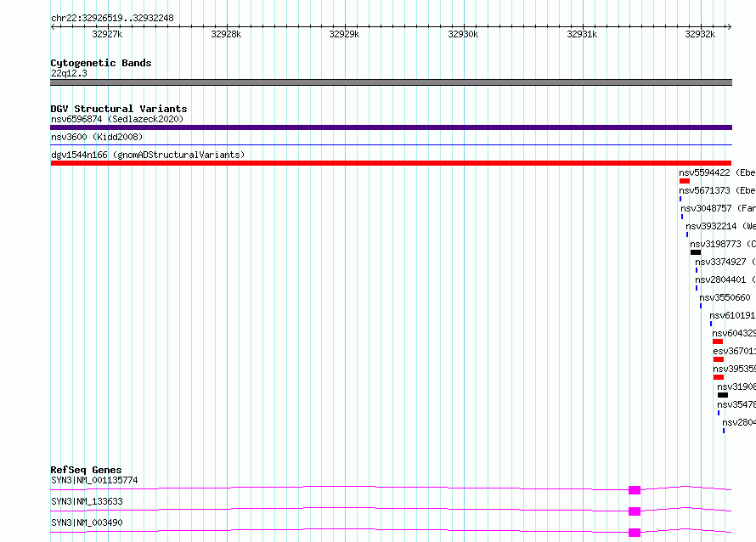Click the nsv6596874 (Sedlazeck2020) label

117,119
